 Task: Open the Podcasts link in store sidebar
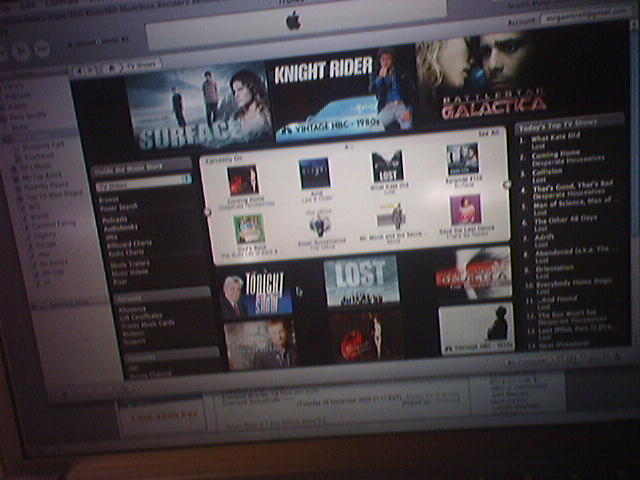(113, 219)
